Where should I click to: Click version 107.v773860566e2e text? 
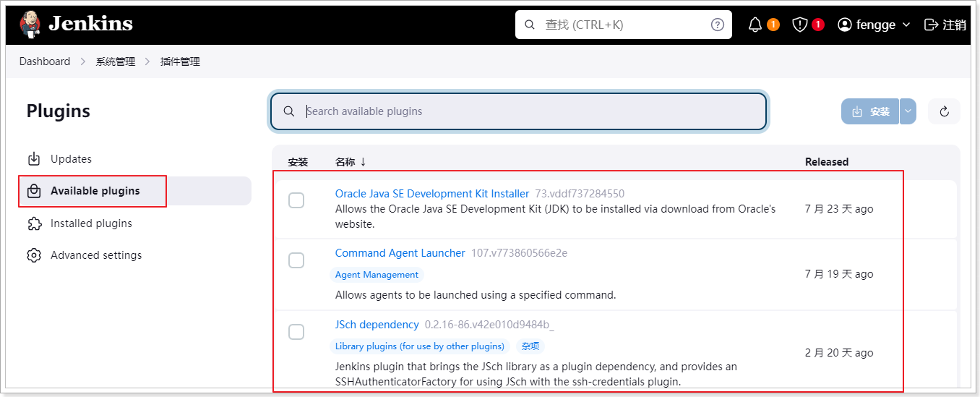(519, 253)
